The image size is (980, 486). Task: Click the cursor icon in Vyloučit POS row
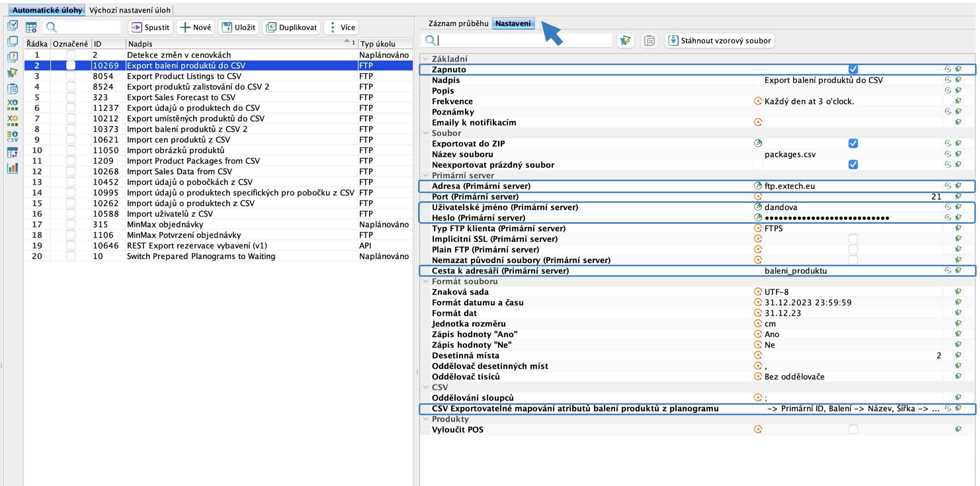(x=958, y=429)
